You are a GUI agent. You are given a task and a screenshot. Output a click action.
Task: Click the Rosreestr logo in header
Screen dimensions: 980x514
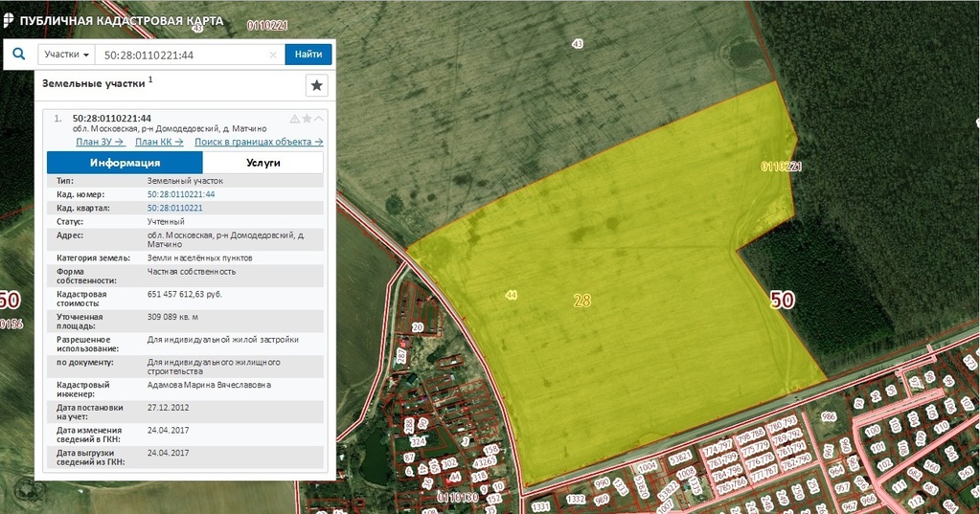point(9,20)
